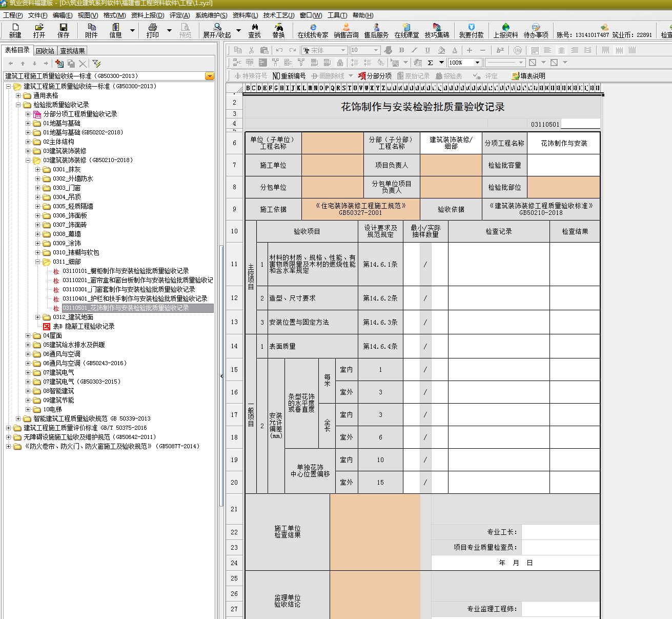Click the cut scissors icon
The width and height of the screenshot is (672, 619).
pyautogui.click(x=251, y=50)
